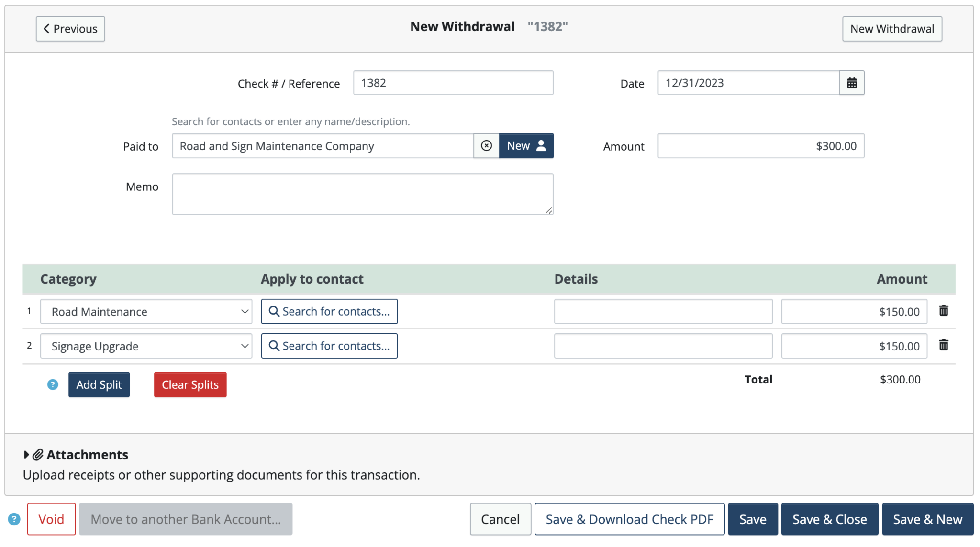Click the Save & Close button
The height and width of the screenshot is (547, 980).
point(829,519)
